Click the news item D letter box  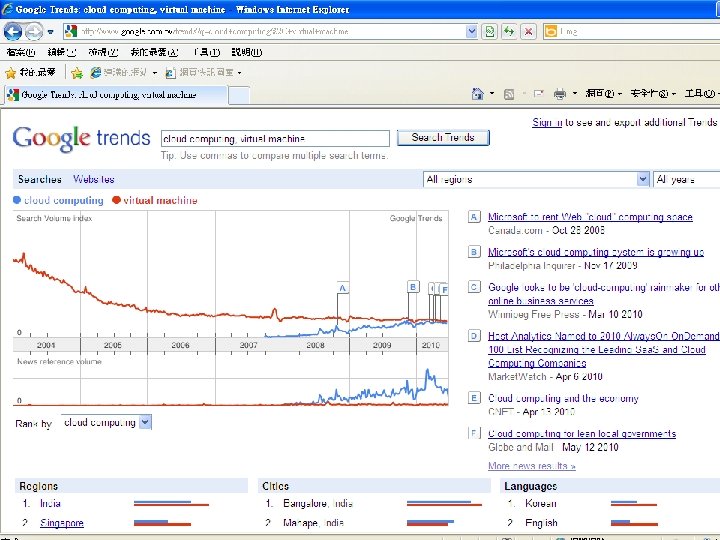(x=474, y=336)
